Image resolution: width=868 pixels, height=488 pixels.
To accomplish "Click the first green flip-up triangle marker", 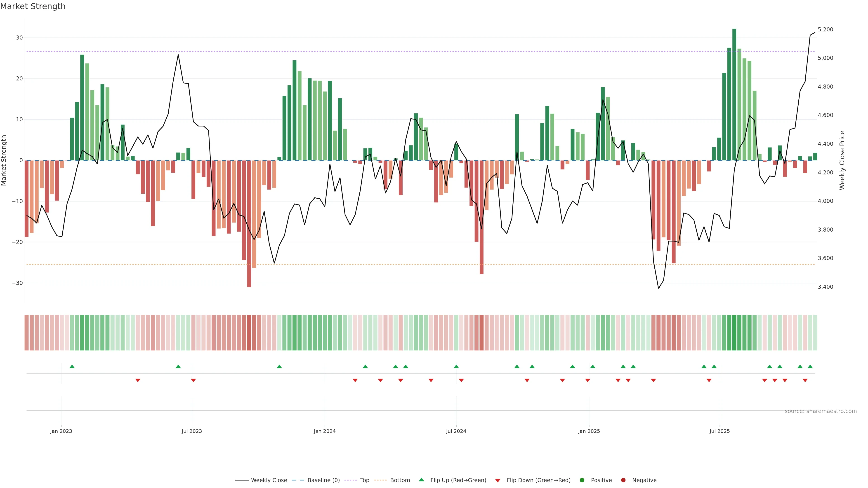I will tap(72, 366).
